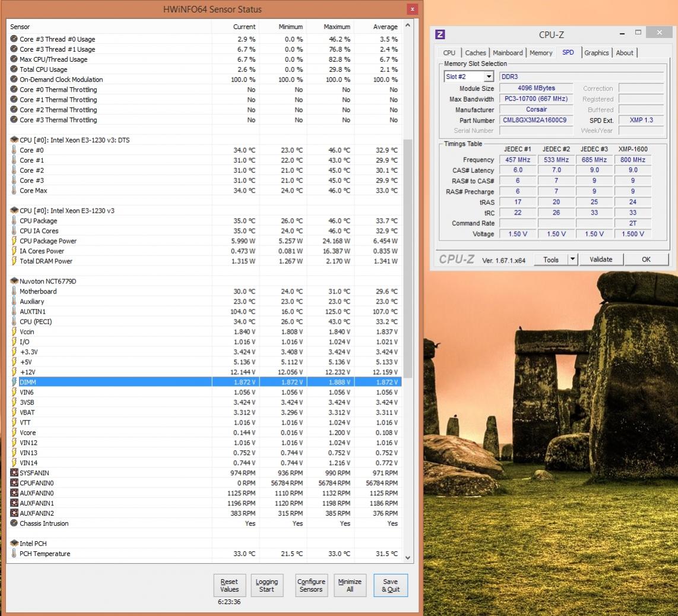Click the lightning icon beside VBAT
The image size is (678, 616).
(x=14, y=412)
